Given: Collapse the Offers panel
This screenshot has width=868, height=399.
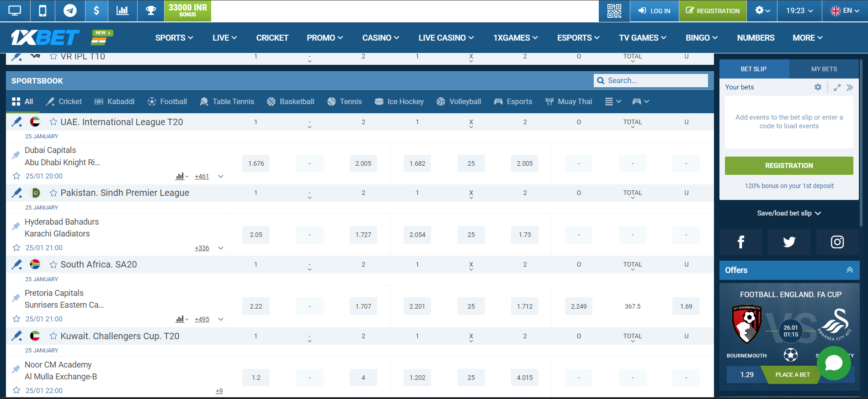Looking at the screenshot, I should pos(850,270).
